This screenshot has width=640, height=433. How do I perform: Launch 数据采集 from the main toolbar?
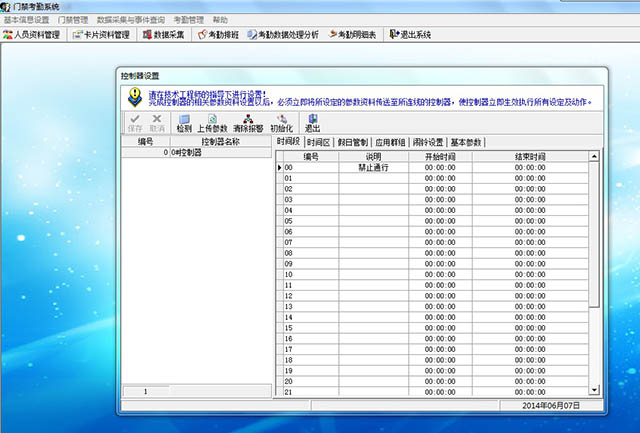click(160, 34)
